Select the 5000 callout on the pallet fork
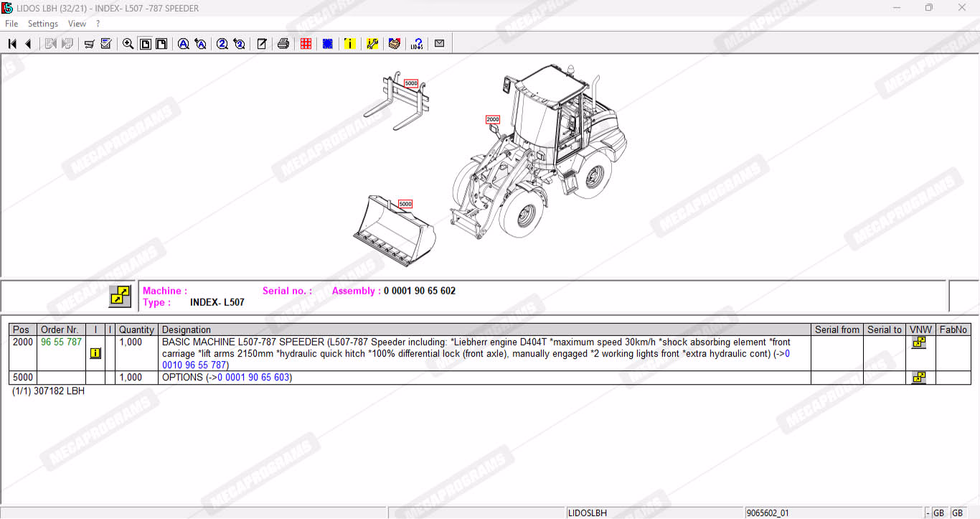Screen dimensions: 980x519 pos(411,83)
